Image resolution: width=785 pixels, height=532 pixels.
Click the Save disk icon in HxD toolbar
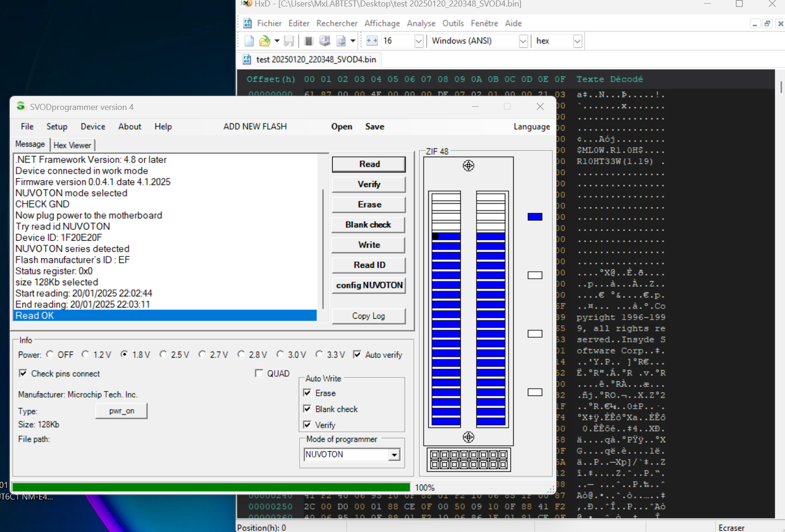pyautogui.click(x=289, y=41)
